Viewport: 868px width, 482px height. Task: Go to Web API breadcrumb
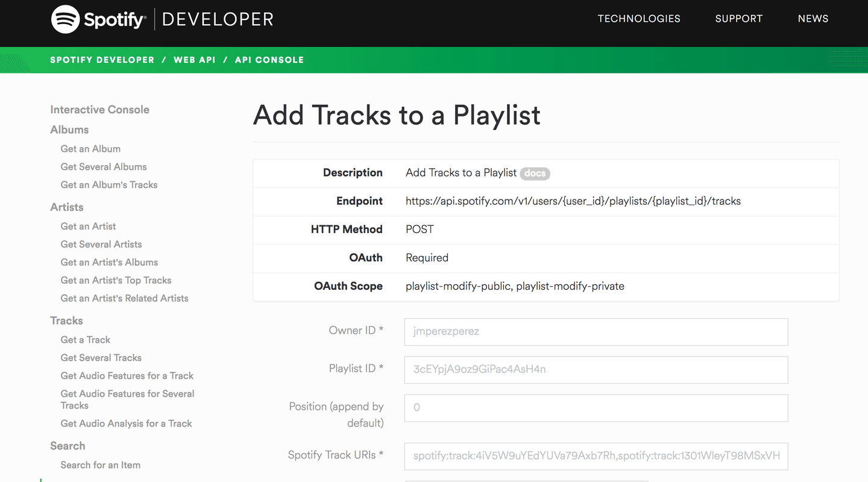[x=195, y=60]
